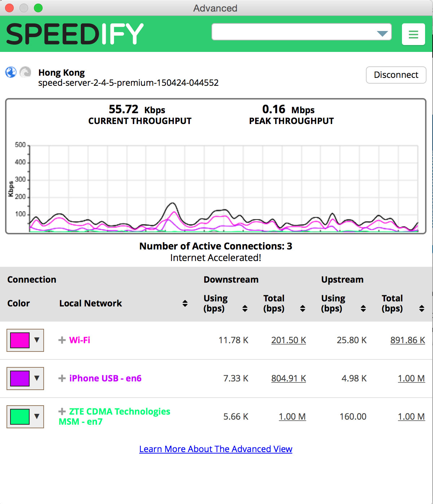Click the 0.16 Mbps peak throughput value
433x504 pixels.
[x=288, y=109]
